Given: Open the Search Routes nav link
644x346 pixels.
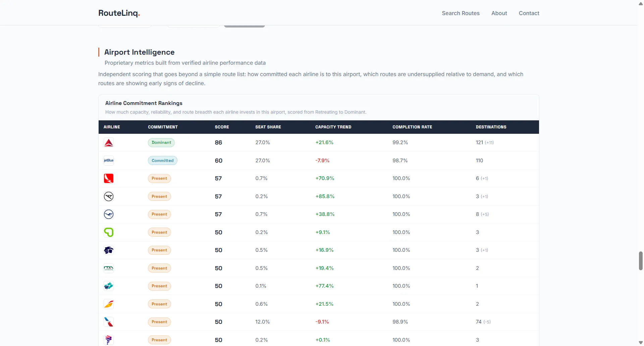Looking at the screenshot, I should (461, 13).
